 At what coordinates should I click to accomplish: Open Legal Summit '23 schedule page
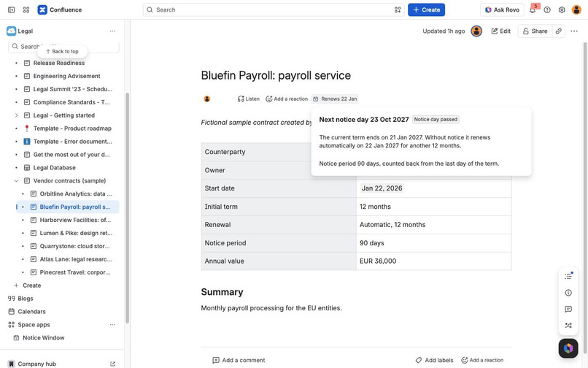[73, 89]
